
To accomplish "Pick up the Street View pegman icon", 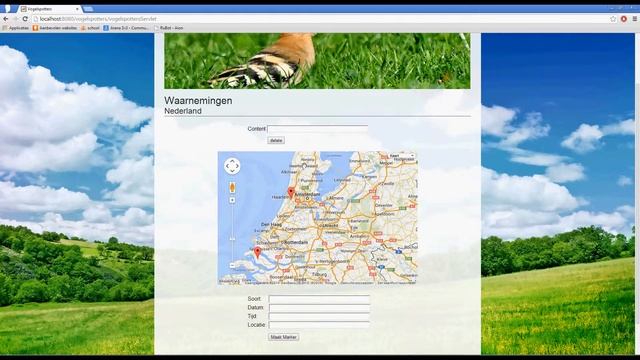I will (232, 187).
